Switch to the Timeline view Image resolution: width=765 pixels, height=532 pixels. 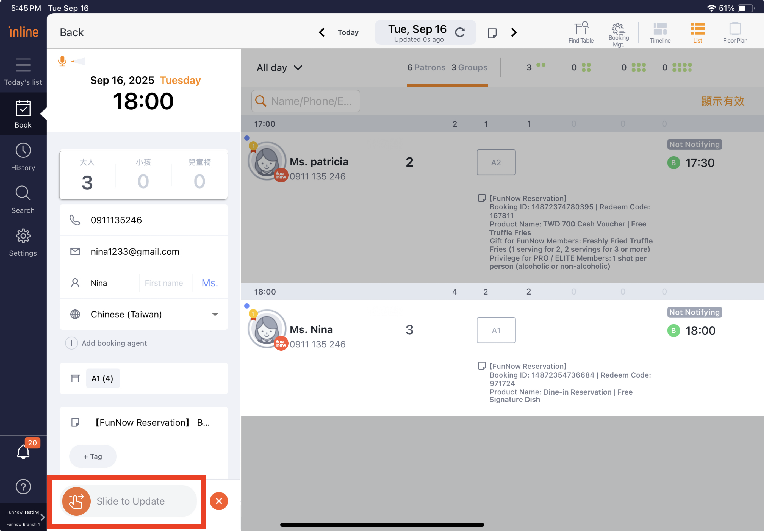tap(660, 33)
